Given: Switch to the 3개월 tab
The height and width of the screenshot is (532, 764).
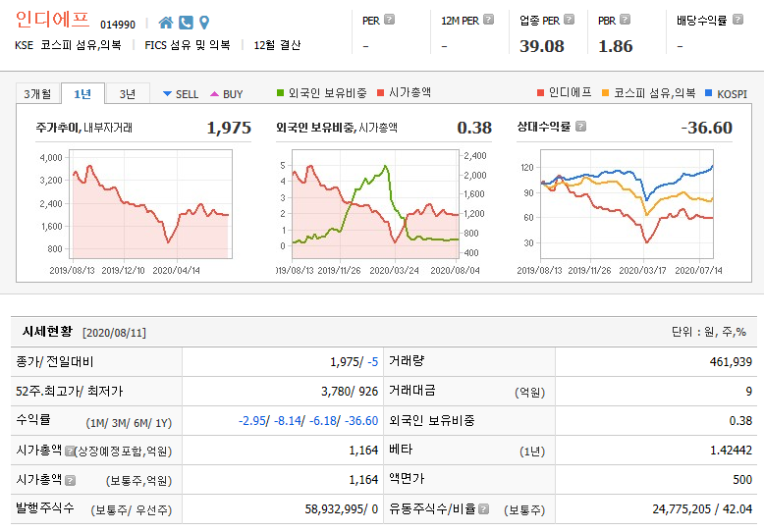Looking at the screenshot, I should [x=37, y=93].
